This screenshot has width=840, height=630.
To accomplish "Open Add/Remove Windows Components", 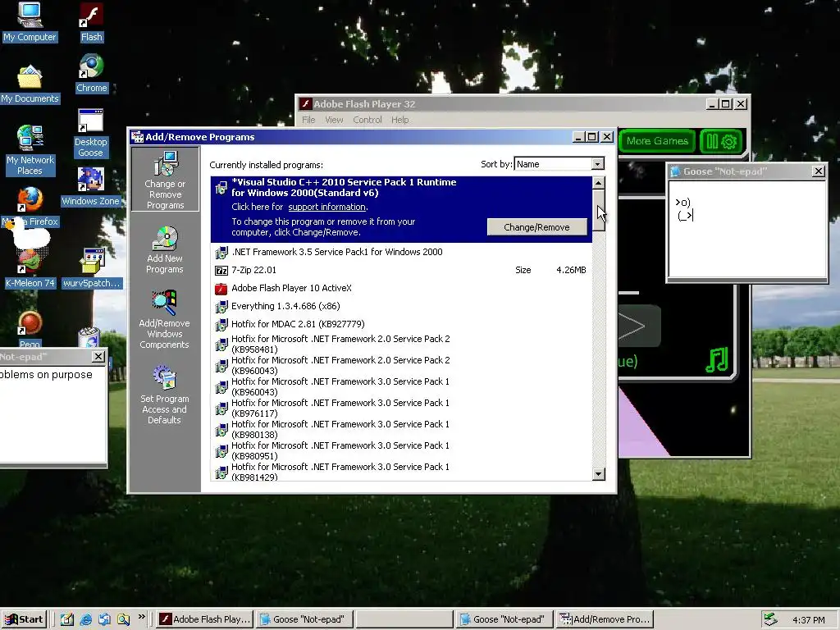I will 164,319.
